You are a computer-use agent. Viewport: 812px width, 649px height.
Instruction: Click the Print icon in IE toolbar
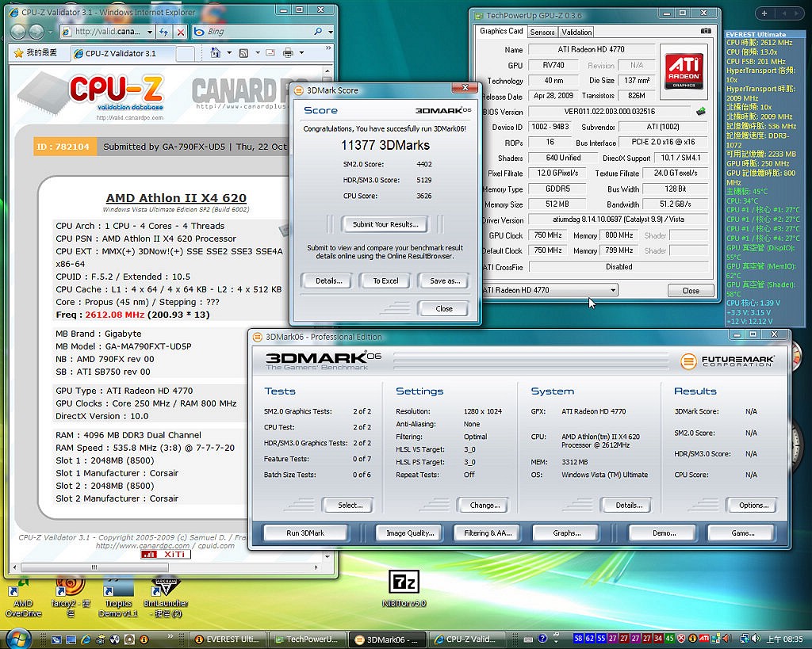tap(289, 53)
